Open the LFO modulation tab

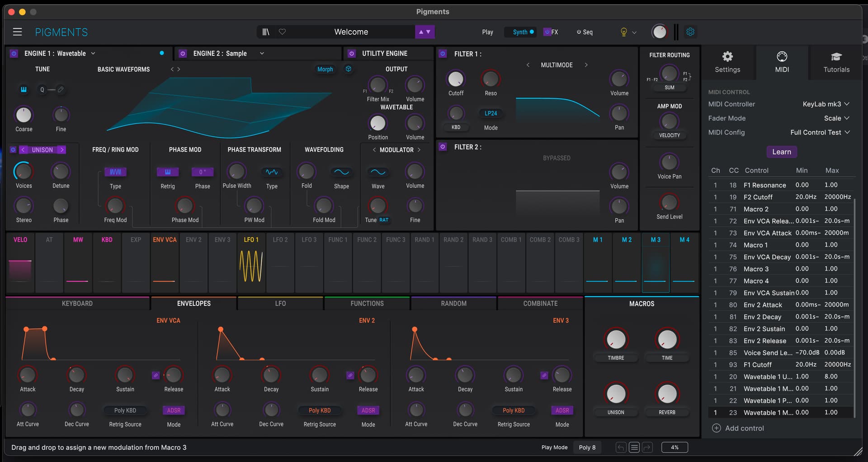point(280,303)
